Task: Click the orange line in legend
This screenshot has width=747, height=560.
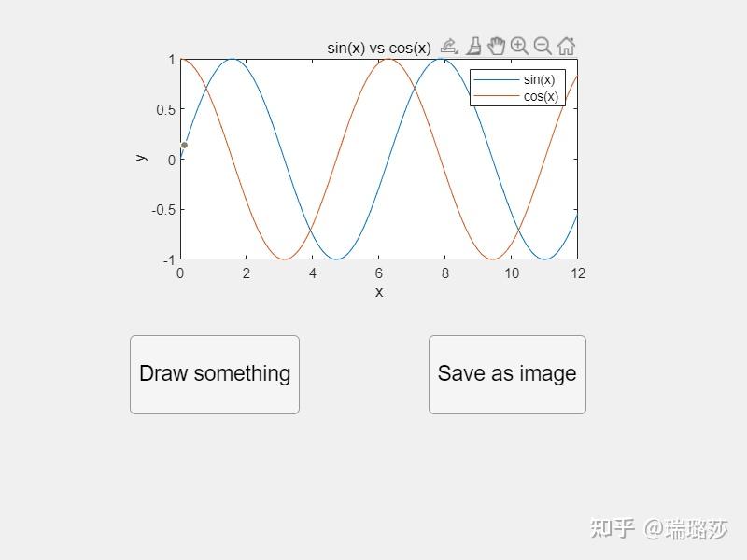Action: pos(496,96)
